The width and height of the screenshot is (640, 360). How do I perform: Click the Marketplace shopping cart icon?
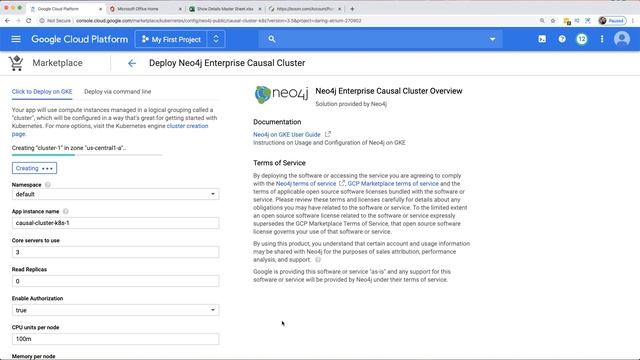pos(16,63)
